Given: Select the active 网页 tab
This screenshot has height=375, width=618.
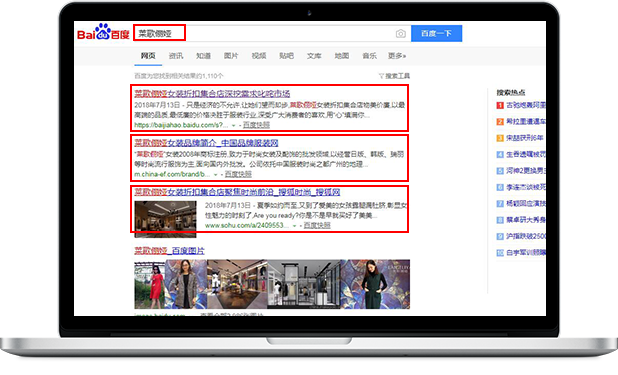Looking at the screenshot, I should click(148, 56).
